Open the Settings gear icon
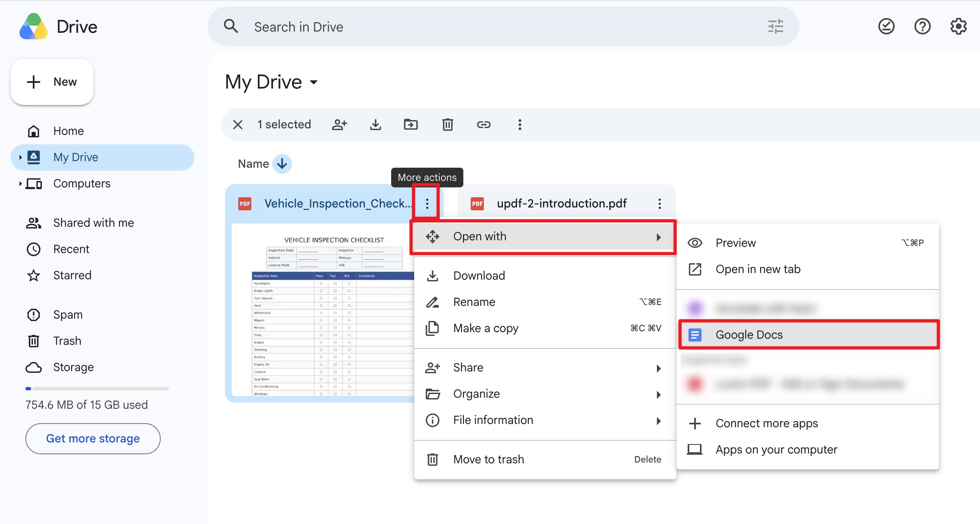This screenshot has height=524, width=980. [958, 27]
